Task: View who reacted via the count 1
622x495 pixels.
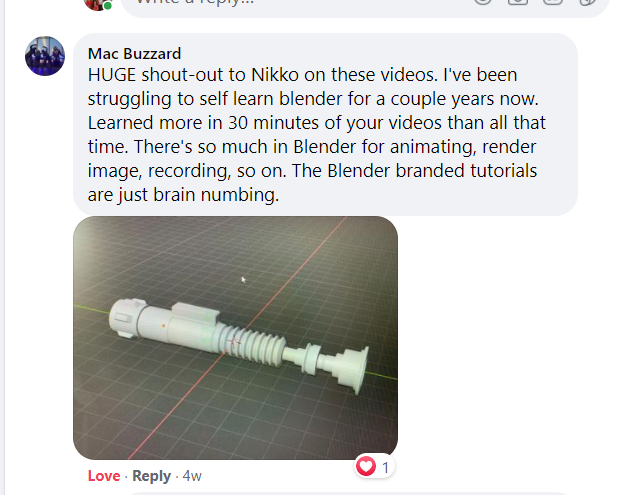Action: pos(385,468)
